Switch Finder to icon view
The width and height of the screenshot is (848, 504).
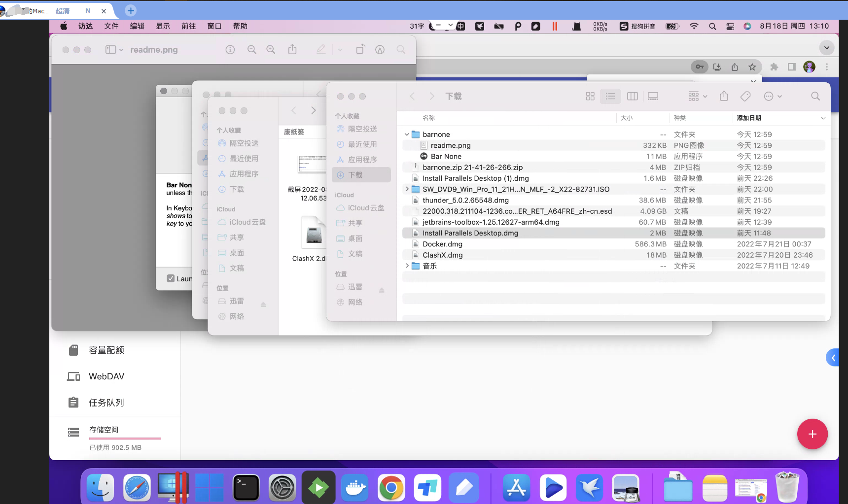[x=590, y=97]
